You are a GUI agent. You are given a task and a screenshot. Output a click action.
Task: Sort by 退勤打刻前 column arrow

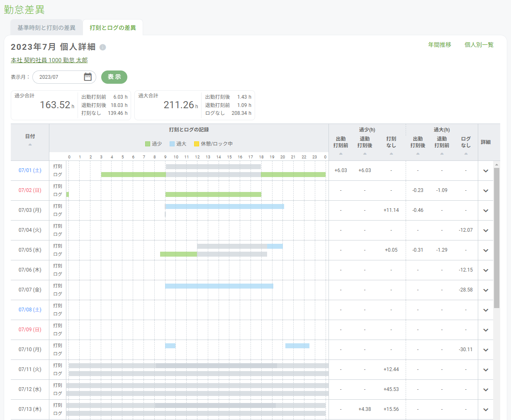(442, 154)
